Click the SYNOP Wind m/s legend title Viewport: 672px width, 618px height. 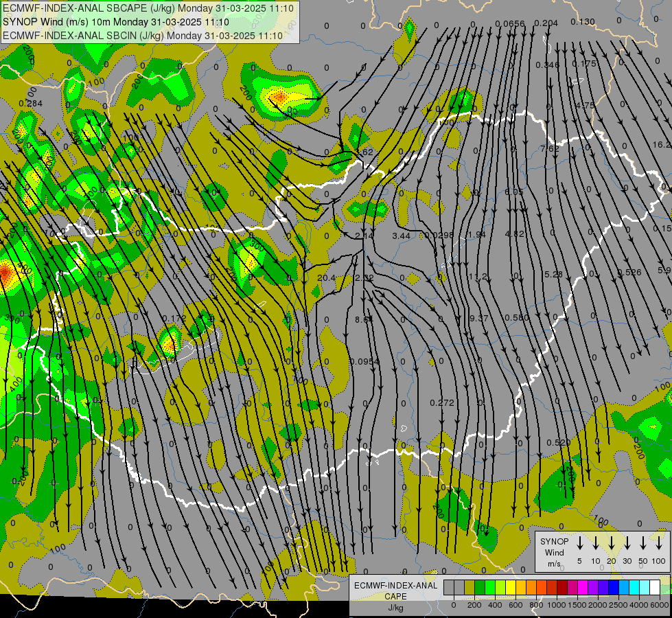554,552
